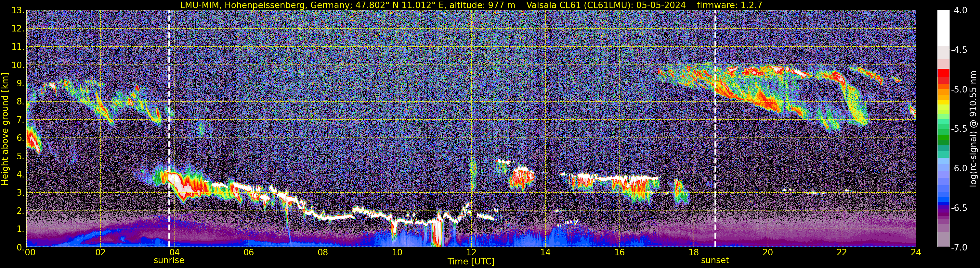
Task: Click the "22" tick label on the time axis
Action: pos(842,252)
